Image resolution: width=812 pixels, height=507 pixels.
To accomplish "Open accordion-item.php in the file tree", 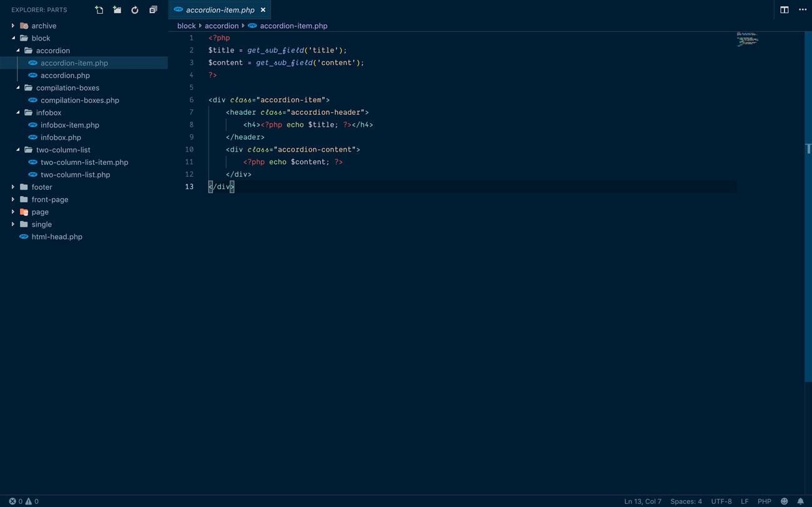I will 84,63.
